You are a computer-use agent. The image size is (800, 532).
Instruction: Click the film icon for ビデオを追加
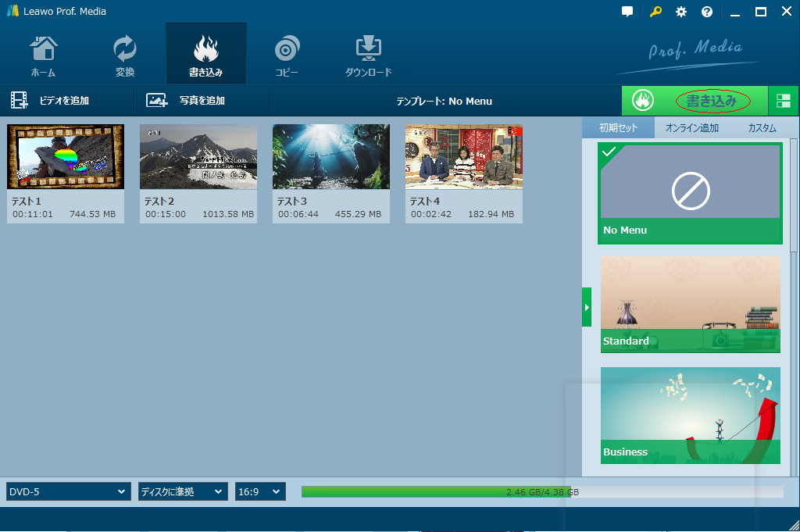click(x=20, y=101)
